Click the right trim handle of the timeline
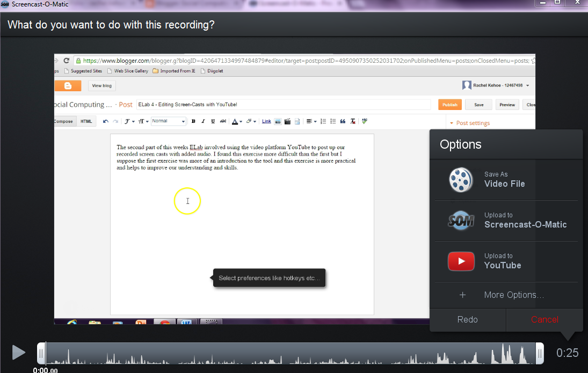This screenshot has width=588, height=373. point(540,353)
